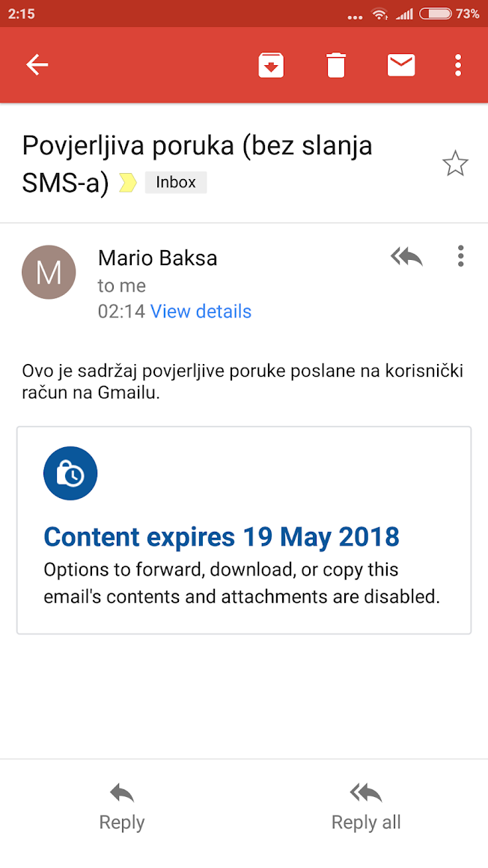Tap the Content expires 19 May 2018 heading
Screen dimensions: 488x868
pyautogui.click(x=222, y=537)
